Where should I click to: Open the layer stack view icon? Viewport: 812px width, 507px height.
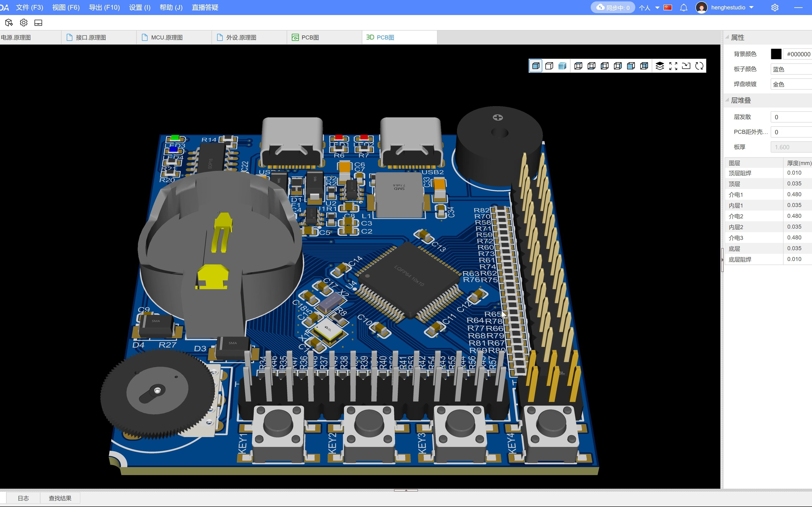660,66
